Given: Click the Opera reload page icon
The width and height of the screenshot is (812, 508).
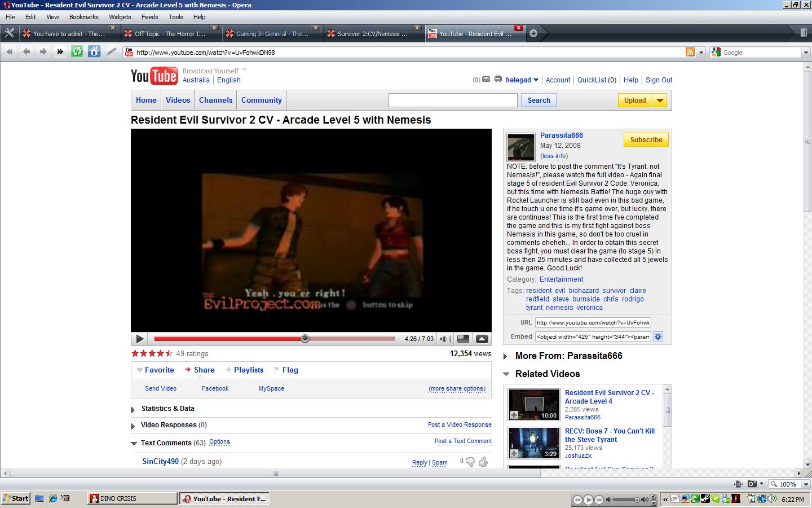Looking at the screenshot, I should point(77,52).
